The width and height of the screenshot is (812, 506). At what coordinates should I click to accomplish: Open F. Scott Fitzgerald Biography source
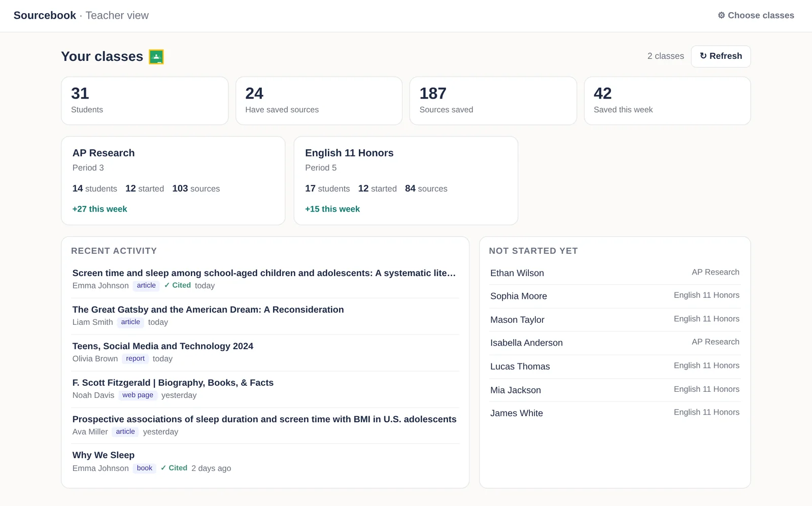[173, 383]
